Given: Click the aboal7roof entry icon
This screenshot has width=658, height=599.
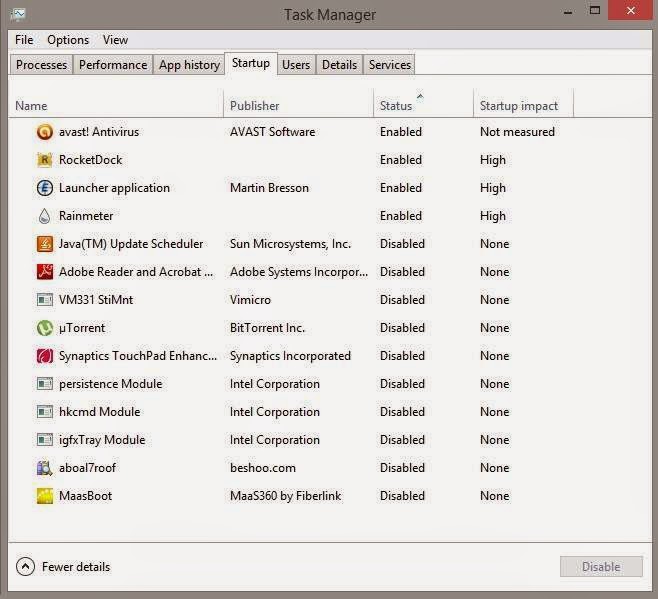Looking at the screenshot, I should tap(44, 468).
